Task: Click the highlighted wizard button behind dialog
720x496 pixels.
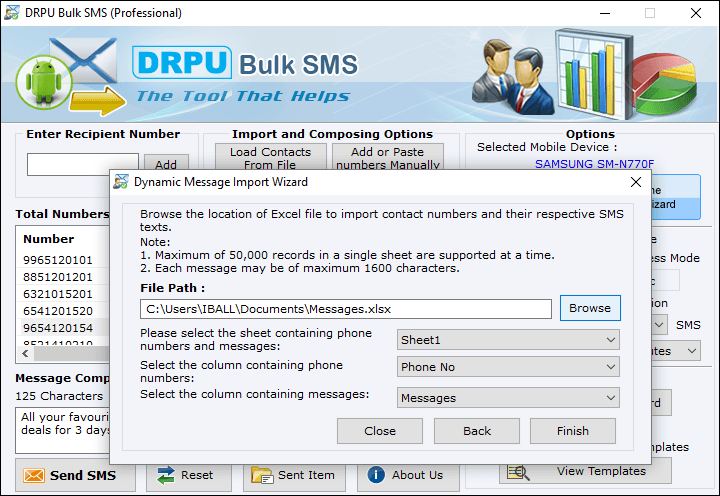Action: 675,197
